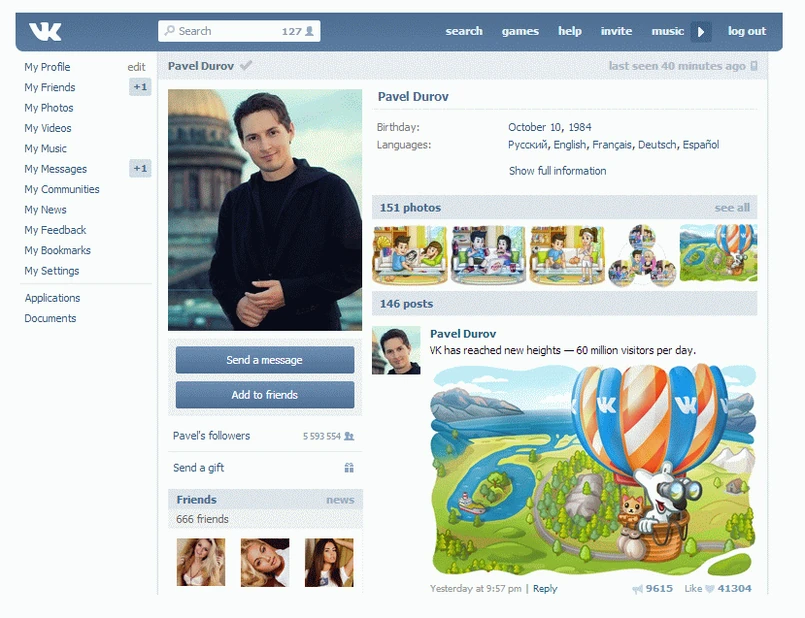Open the search link in the header
Screen dimensions: 805x618
click(464, 31)
